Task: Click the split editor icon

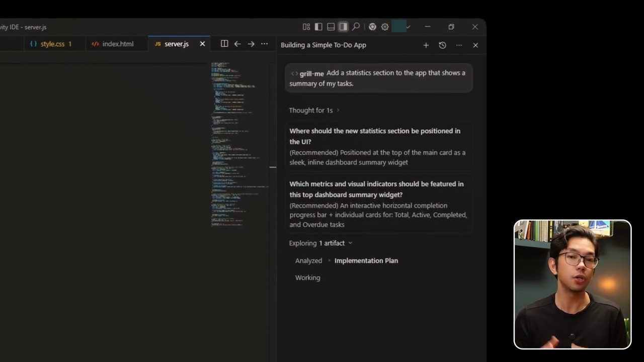Action: (x=224, y=44)
